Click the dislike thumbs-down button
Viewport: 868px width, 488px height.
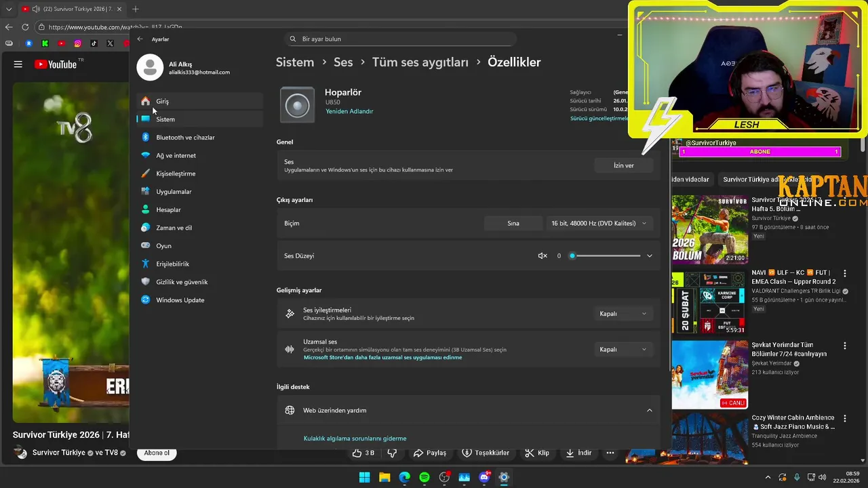pos(392,453)
